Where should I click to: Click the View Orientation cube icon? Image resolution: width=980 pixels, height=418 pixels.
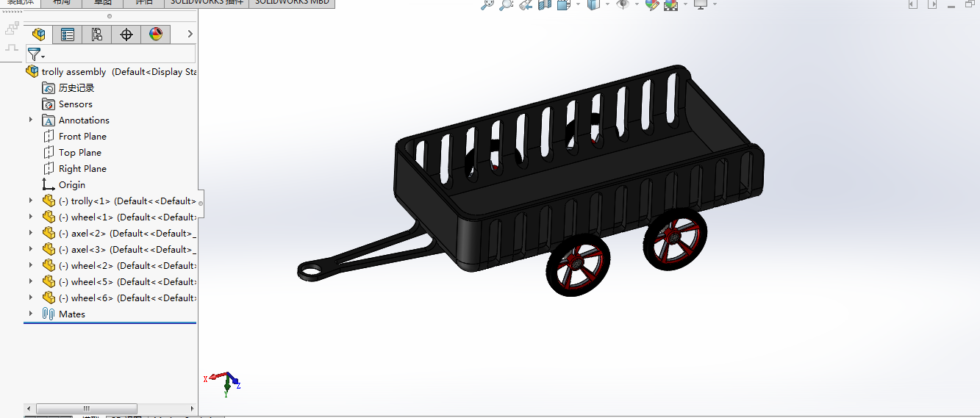pos(564,4)
